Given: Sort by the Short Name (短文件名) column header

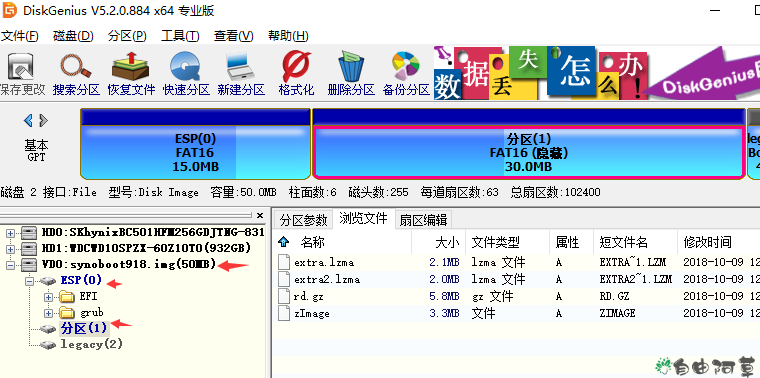Looking at the screenshot, I should [x=623, y=242].
